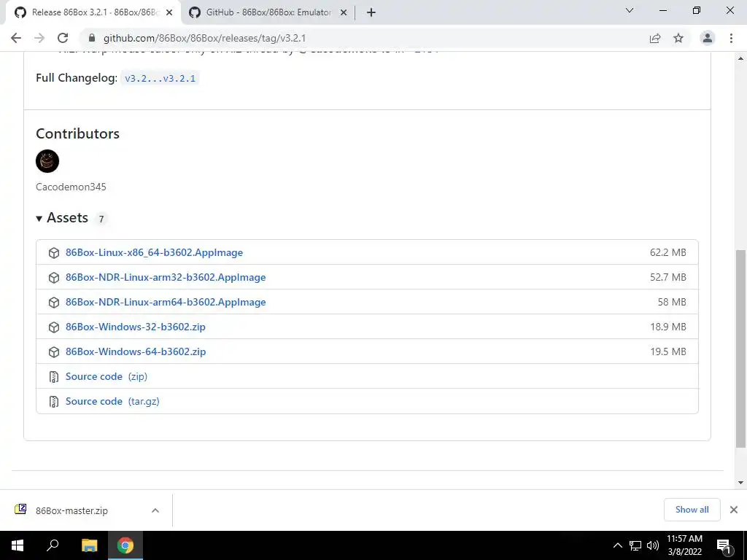Go back to the previous page
Image resolution: width=747 pixels, height=560 pixels.
coord(16,38)
